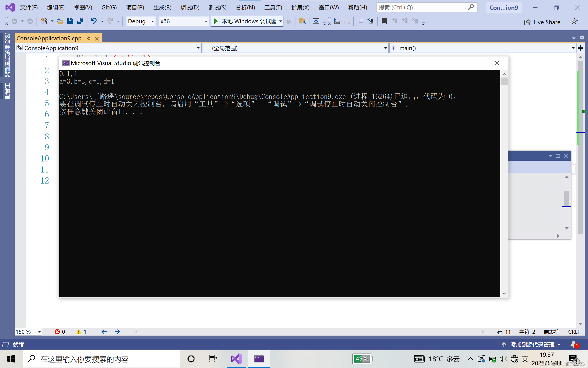Open the 编辑(E) menu
Image resolution: width=588 pixels, height=368 pixels.
(x=56, y=8)
